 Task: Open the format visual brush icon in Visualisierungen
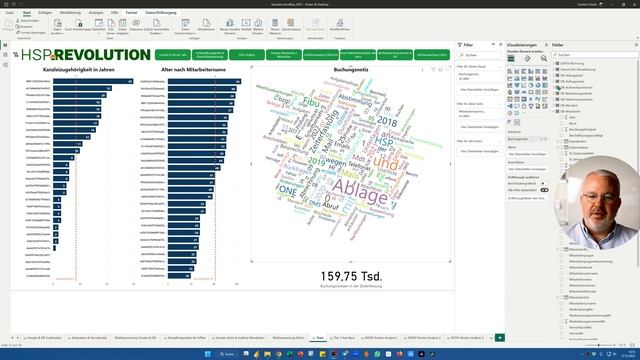[527, 59]
